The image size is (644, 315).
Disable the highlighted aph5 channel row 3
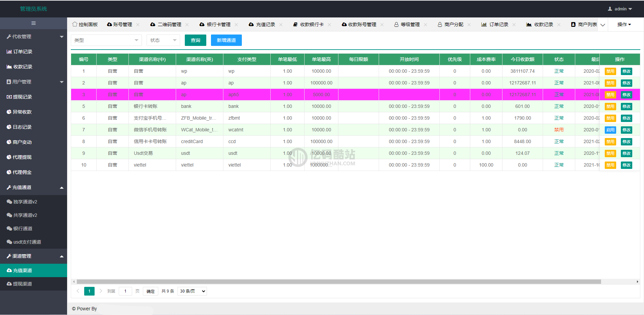(x=610, y=95)
